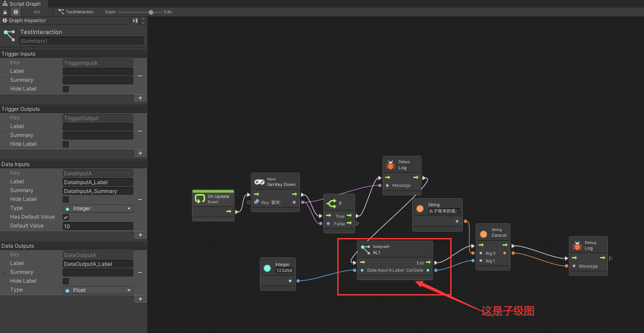Add a new Data Input with plus
The image size is (644, 333).
pos(140,235)
